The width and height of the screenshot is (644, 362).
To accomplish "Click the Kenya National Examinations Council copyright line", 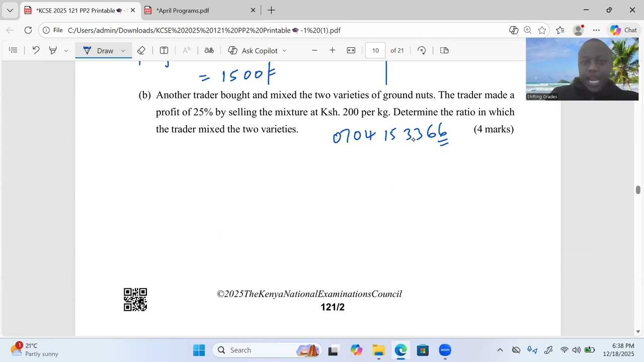I will [309, 294].
